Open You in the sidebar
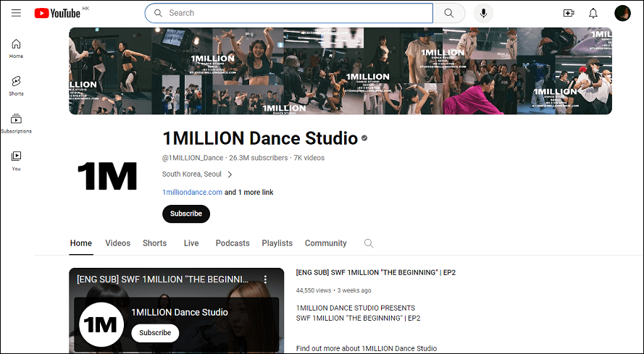 pos(16,161)
